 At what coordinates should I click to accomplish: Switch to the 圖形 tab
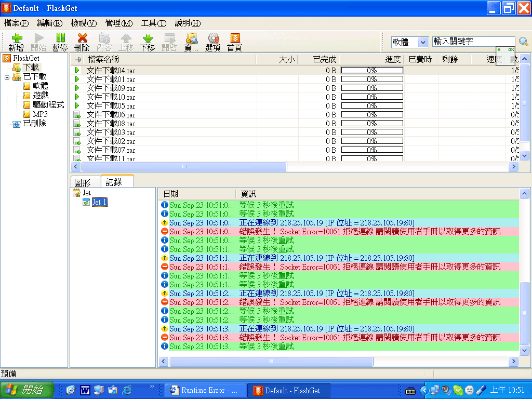86,183
